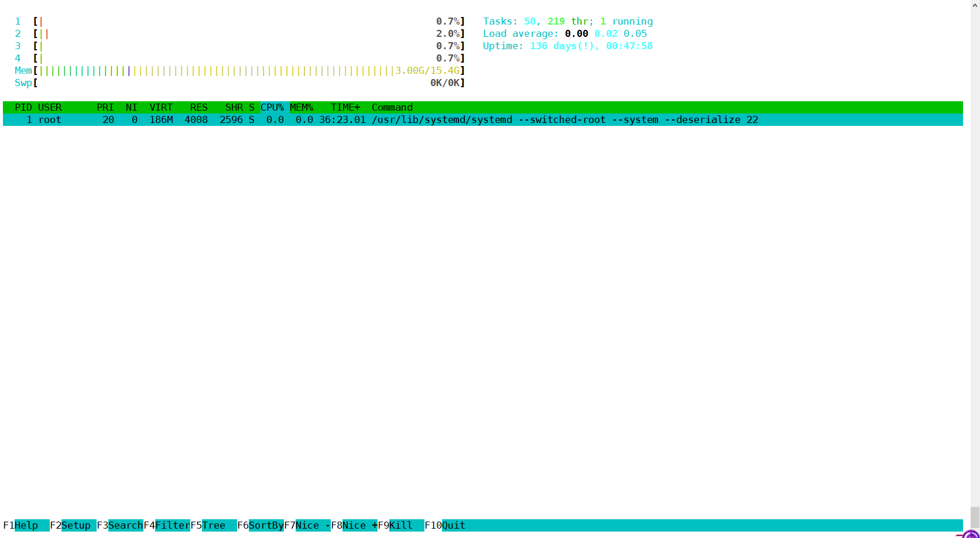This screenshot has width=980, height=538.
Task: Sort by the NI column header
Action: pos(132,107)
